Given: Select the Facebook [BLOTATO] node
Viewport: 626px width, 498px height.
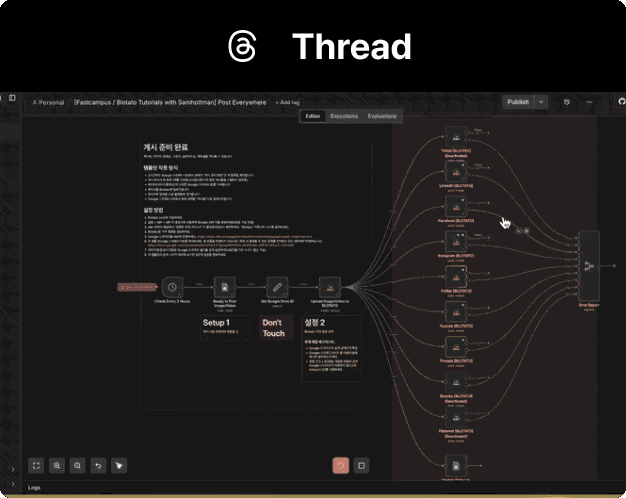Looking at the screenshot, I should (456, 207).
